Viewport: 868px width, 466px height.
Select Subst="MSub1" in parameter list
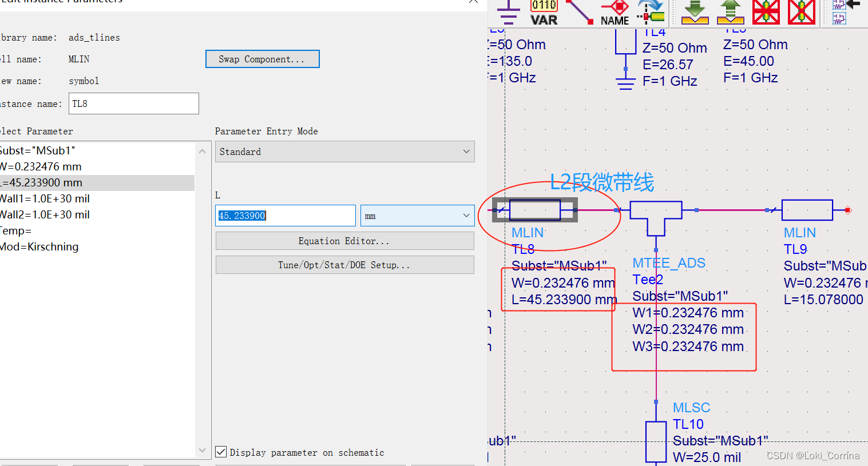click(97, 150)
